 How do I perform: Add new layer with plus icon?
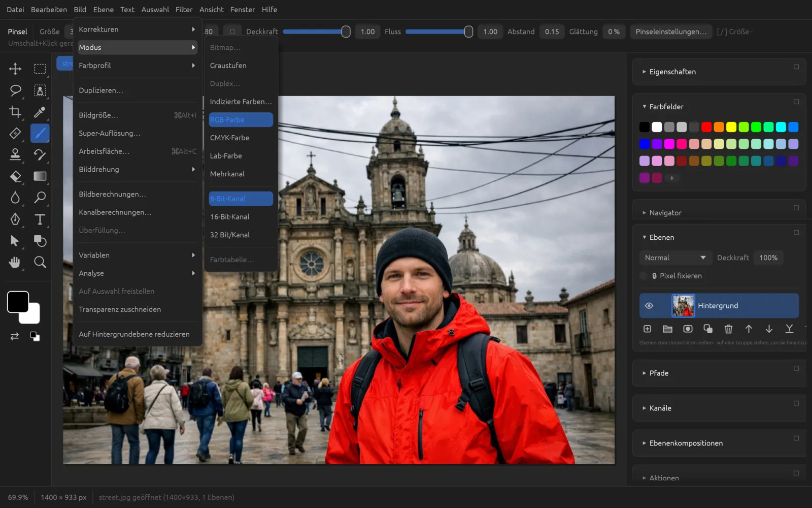(647, 329)
